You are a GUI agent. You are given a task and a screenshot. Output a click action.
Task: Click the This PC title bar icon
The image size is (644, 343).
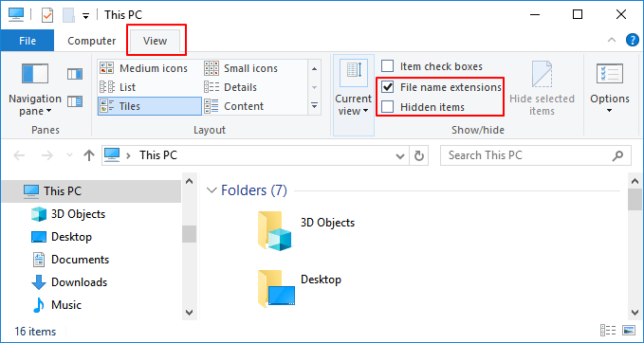pos(16,15)
